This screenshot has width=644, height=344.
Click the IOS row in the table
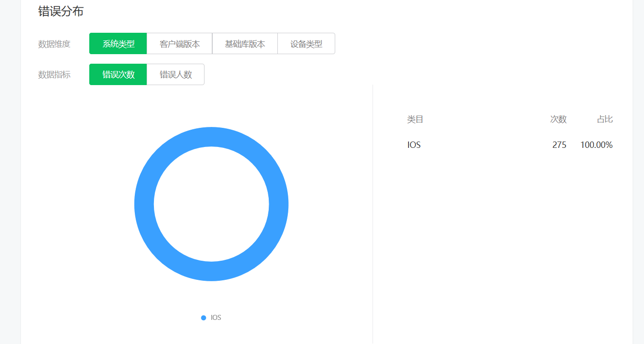click(x=510, y=145)
